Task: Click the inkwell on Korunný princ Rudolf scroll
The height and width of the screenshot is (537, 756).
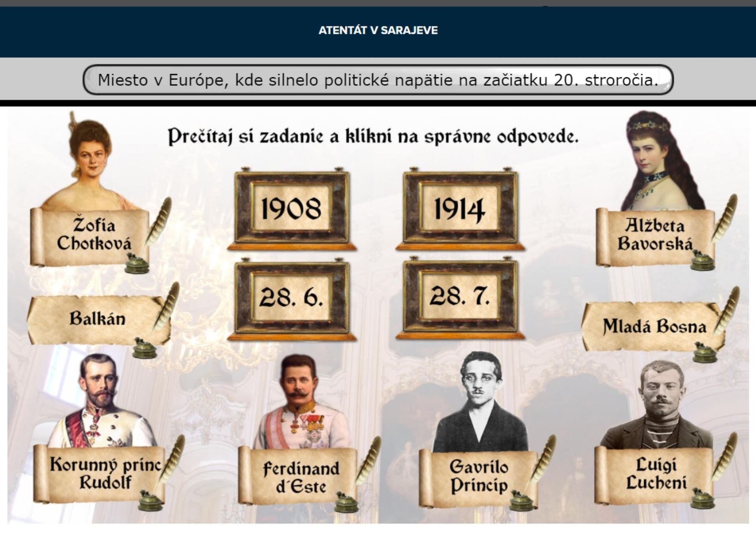Action: [151, 501]
